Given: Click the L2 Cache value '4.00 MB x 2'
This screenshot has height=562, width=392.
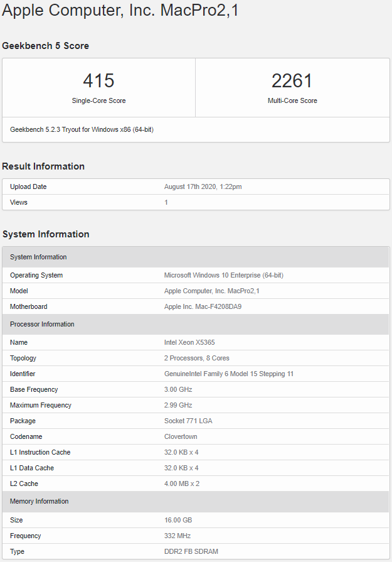Looking at the screenshot, I should [x=182, y=484].
